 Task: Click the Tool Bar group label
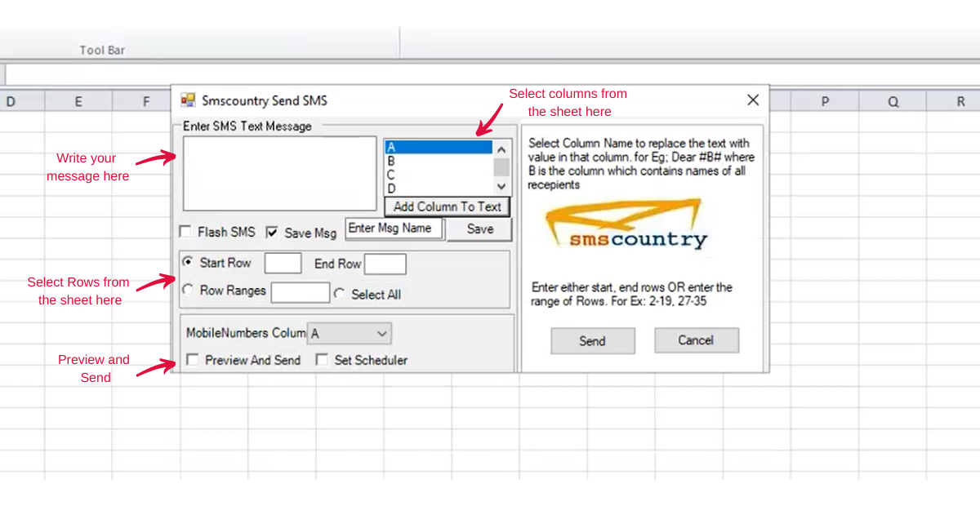102,50
